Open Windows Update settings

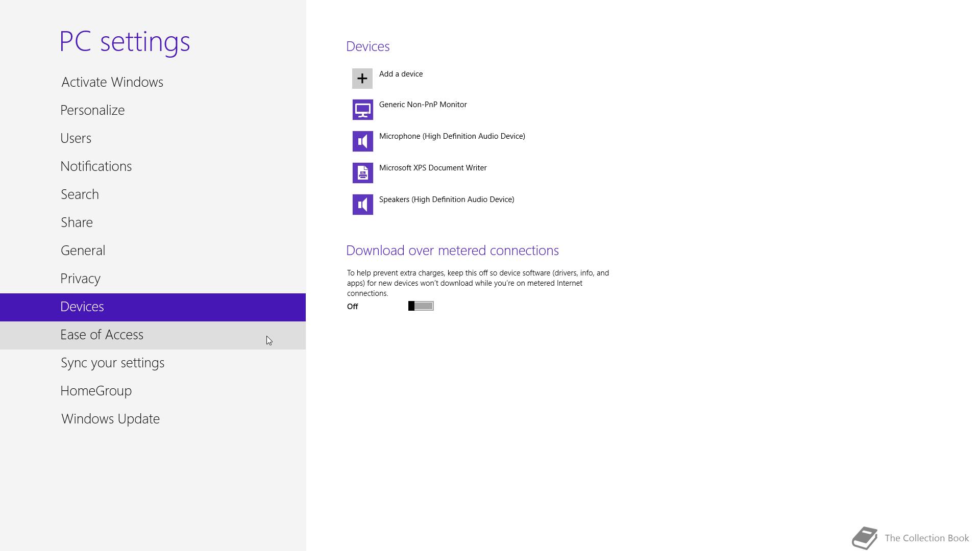pyautogui.click(x=153, y=419)
